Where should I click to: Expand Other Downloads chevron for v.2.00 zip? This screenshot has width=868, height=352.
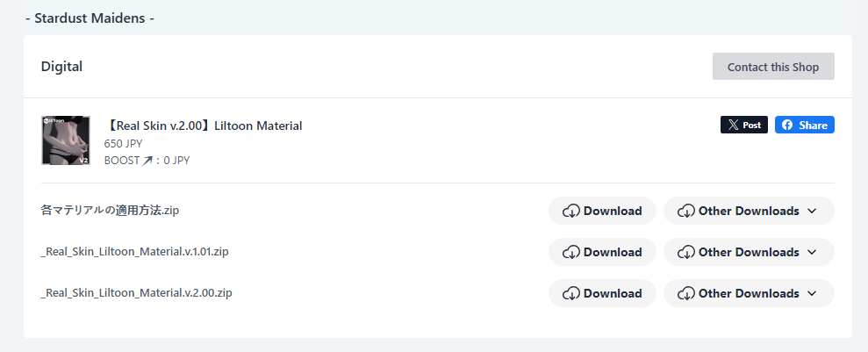[812, 293]
